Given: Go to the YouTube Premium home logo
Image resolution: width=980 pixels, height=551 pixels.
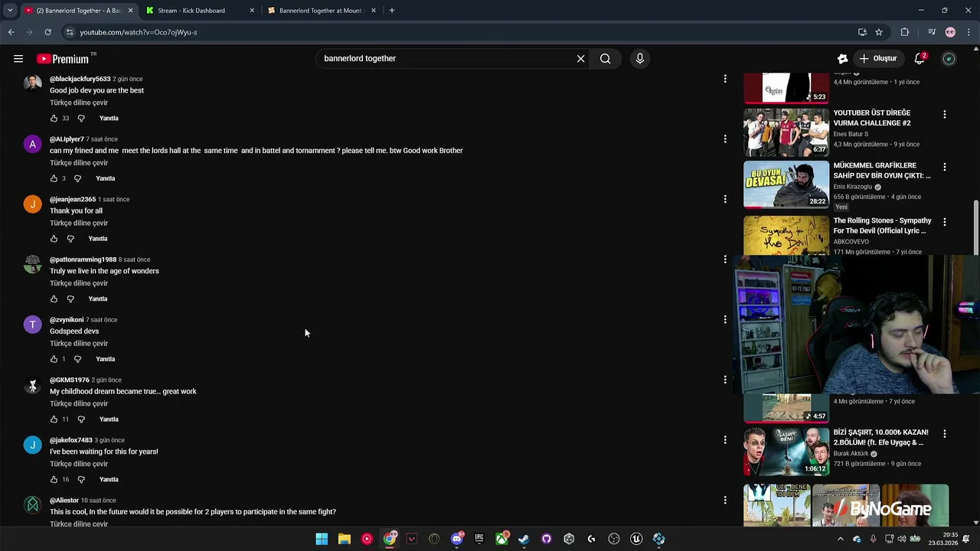Looking at the screenshot, I should pos(63,59).
